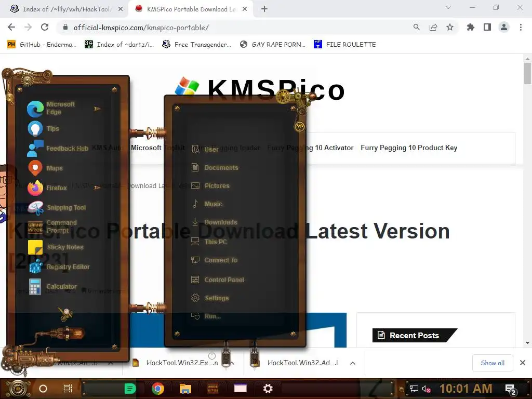The width and height of the screenshot is (532, 399).
Task: Expand the Microsoft Edge jump list arrow
Action: pyautogui.click(x=97, y=109)
